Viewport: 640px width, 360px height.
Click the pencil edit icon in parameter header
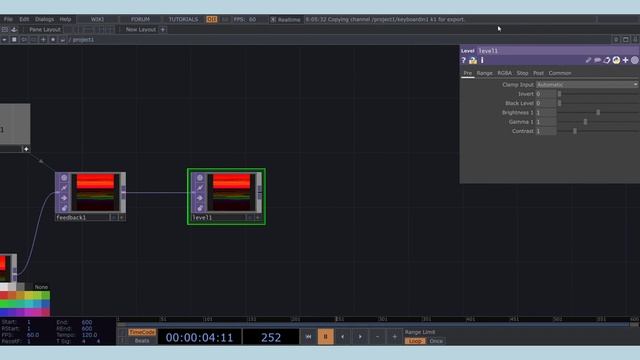pos(588,60)
